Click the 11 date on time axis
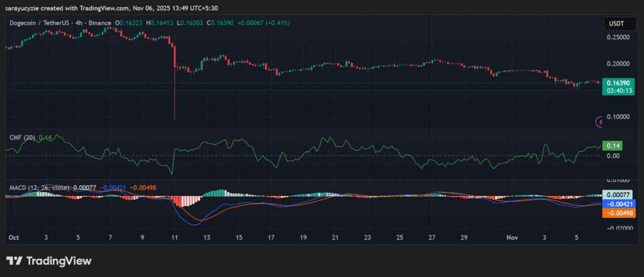Image resolution: width=644 pixels, height=277 pixels. (175, 238)
